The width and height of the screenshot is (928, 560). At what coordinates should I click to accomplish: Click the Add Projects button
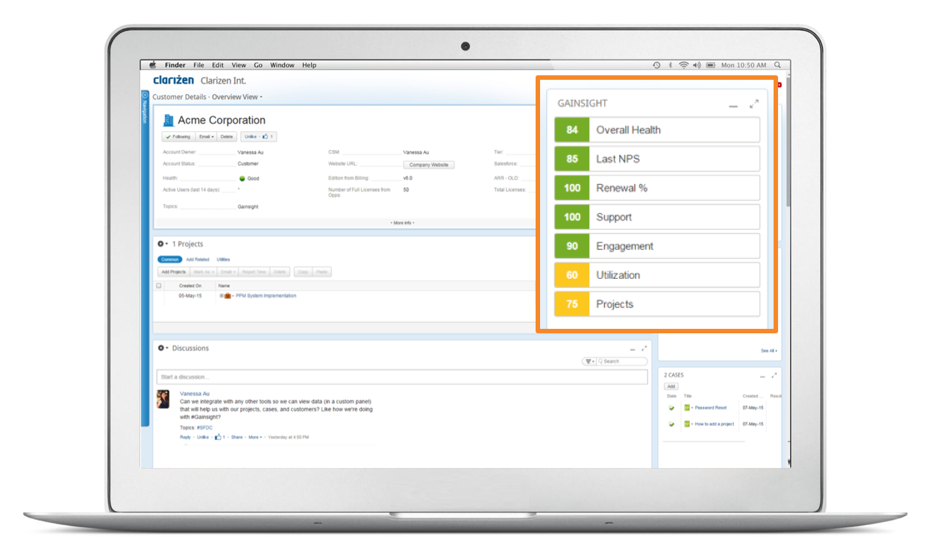pos(174,272)
